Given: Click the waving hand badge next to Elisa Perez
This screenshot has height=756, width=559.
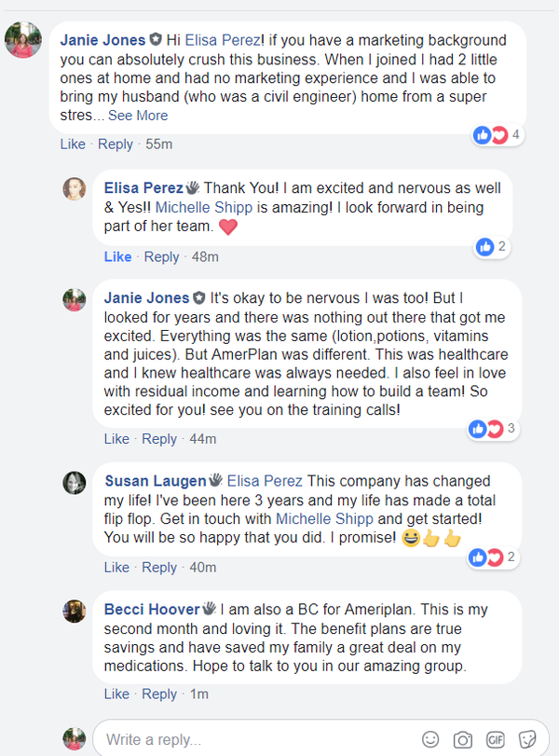Looking at the screenshot, I should tap(193, 186).
